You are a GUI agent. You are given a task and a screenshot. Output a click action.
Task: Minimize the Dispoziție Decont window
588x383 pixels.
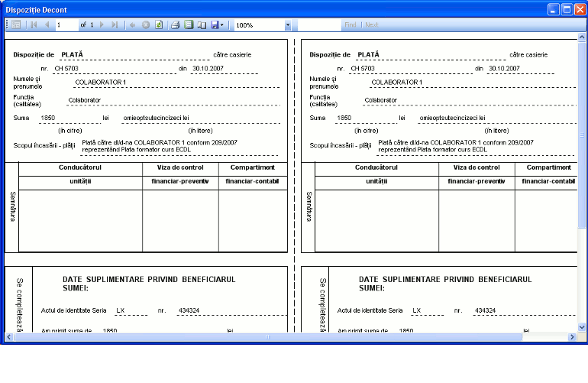tap(554, 9)
